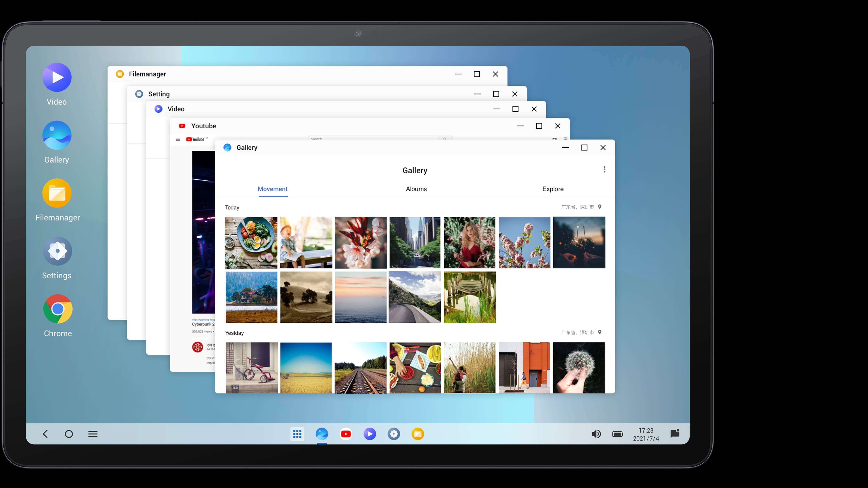Screen dimensions: 868x488
Task: Open the notifications icon in taskbar
Action: (x=675, y=434)
